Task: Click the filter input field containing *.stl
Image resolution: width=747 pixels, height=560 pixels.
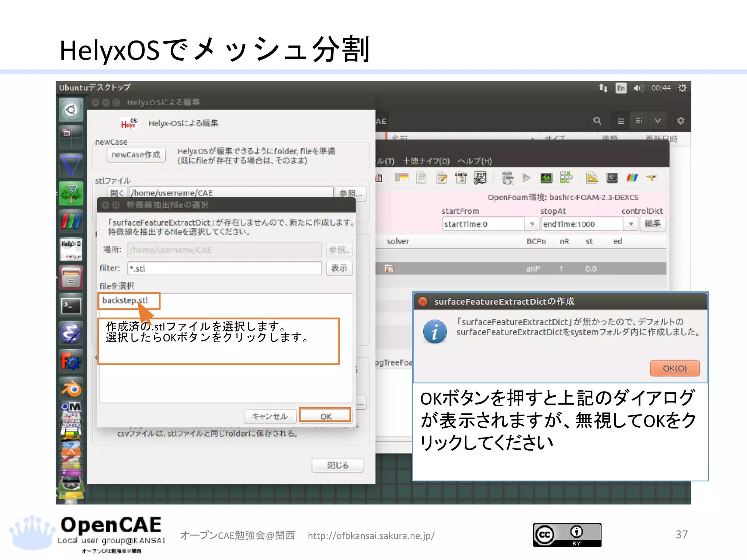Action: tap(225, 268)
